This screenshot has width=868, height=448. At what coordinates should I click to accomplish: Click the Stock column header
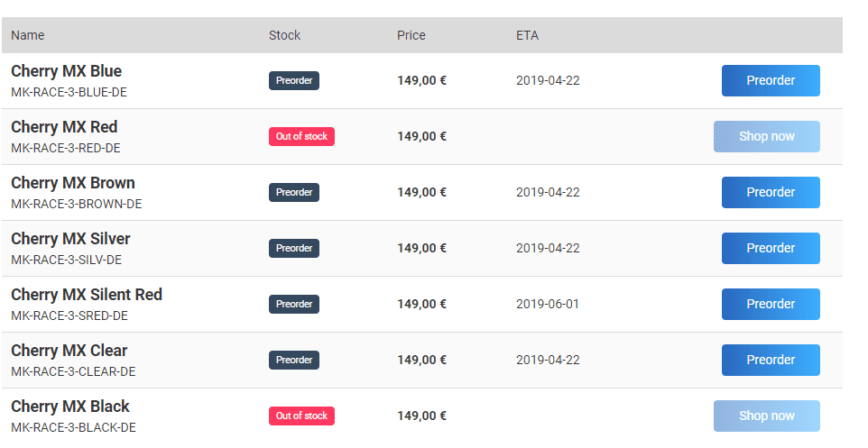click(284, 35)
